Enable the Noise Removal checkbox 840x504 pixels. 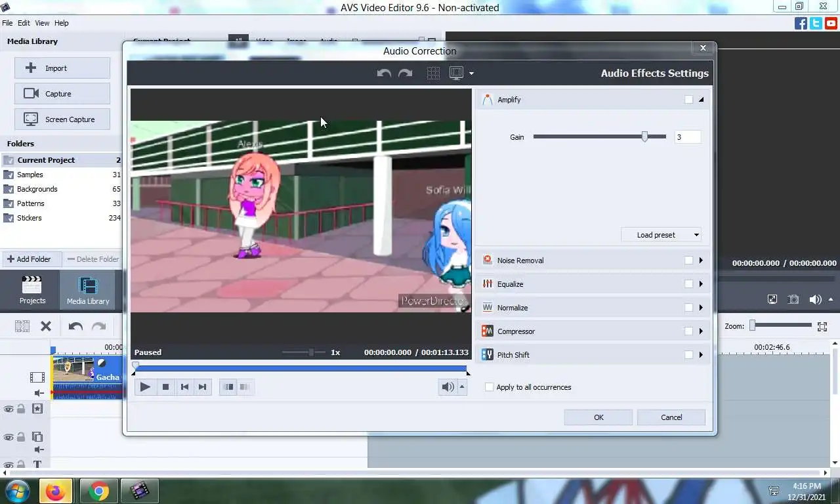point(688,261)
